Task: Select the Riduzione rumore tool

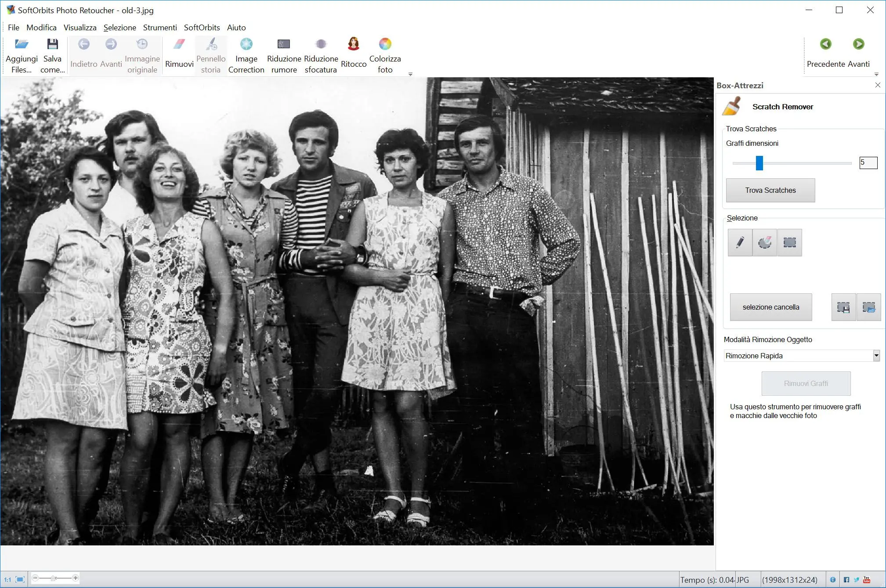Action: pyautogui.click(x=284, y=54)
